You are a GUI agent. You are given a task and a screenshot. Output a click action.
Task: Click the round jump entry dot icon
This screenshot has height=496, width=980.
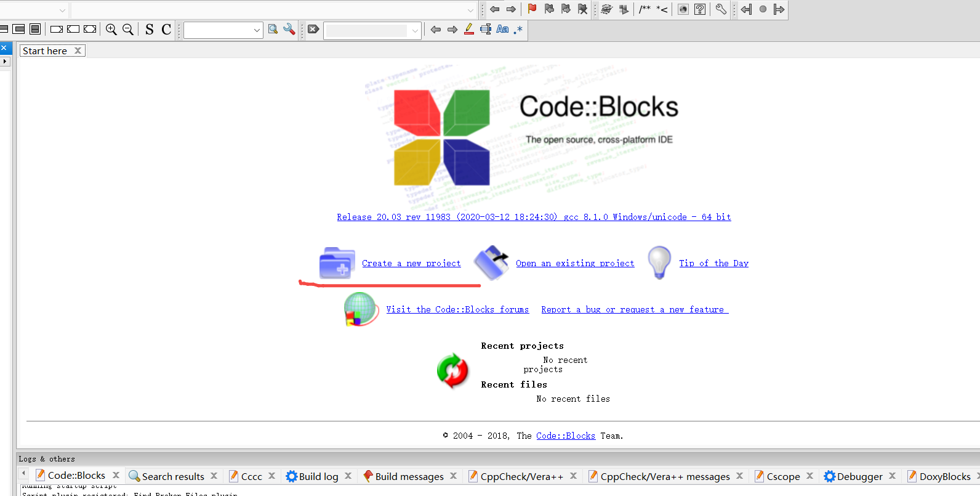[763, 9]
